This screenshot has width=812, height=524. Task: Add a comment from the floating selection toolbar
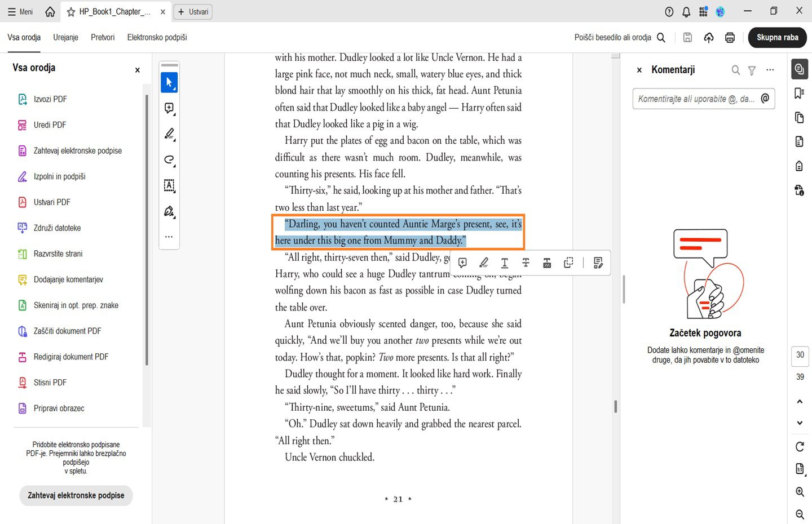462,263
